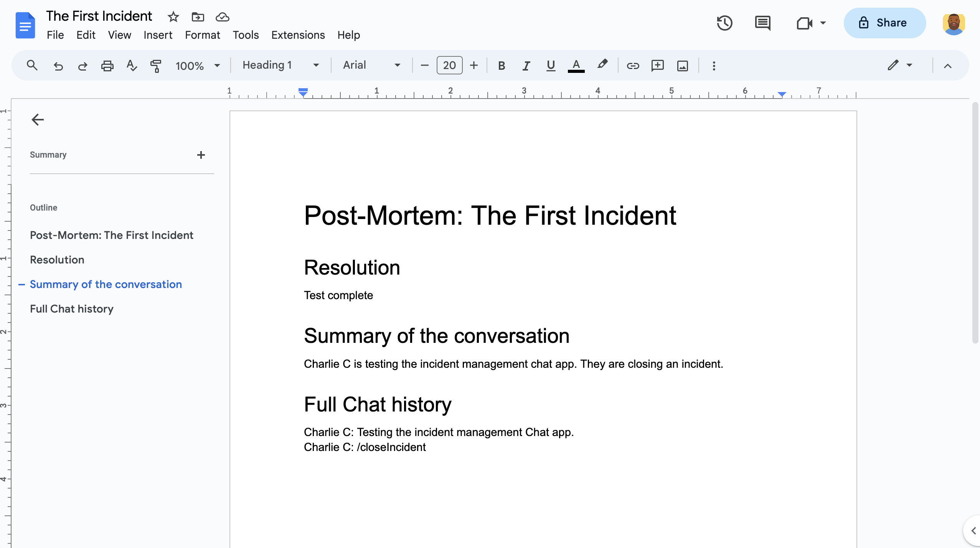
Task: Click the zoom level 100% toggle
Action: 197,65
